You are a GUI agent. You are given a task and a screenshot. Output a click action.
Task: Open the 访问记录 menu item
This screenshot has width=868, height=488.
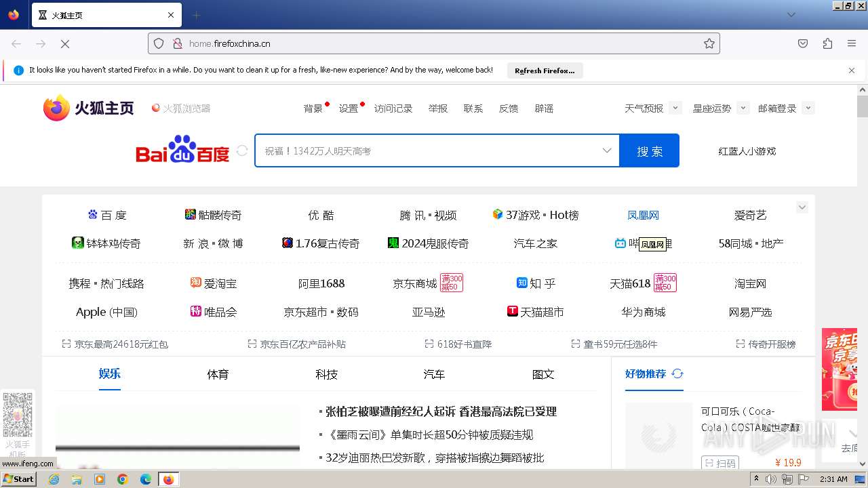[393, 108]
